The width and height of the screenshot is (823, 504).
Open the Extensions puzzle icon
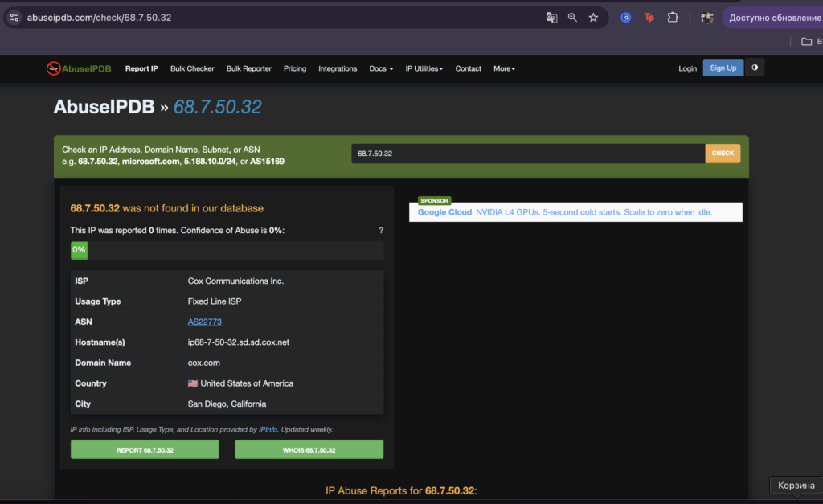click(673, 18)
